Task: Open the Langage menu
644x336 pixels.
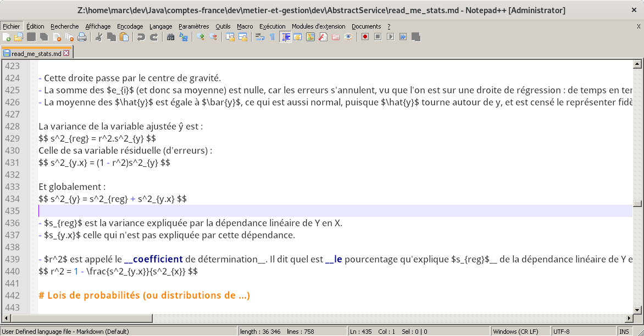Action: point(160,26)
